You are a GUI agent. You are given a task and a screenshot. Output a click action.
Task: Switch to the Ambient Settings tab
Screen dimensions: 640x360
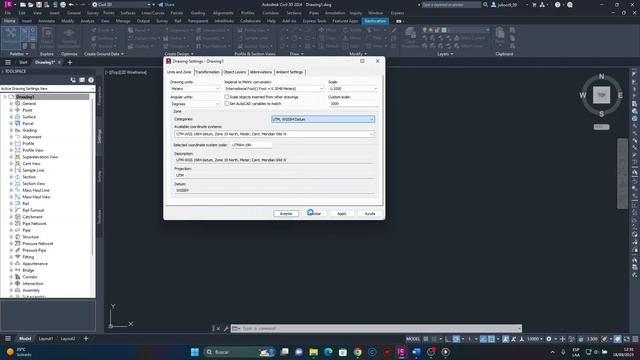pyautogui.click(x=289, y=72)
